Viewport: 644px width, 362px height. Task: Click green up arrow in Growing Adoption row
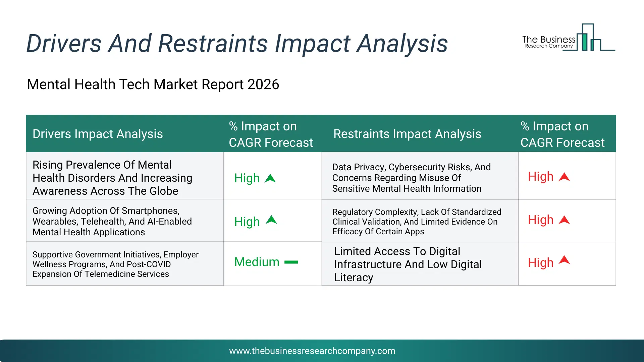pyautogui.click(x=271, y=220)
